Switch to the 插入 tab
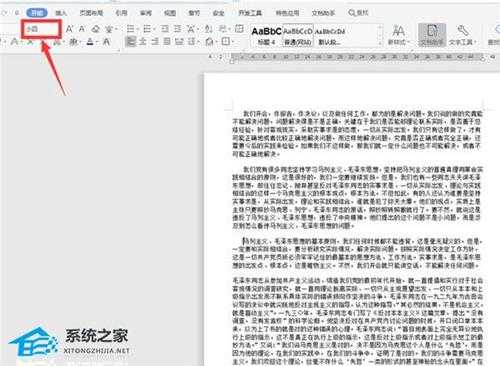 (x=61, y=13)
